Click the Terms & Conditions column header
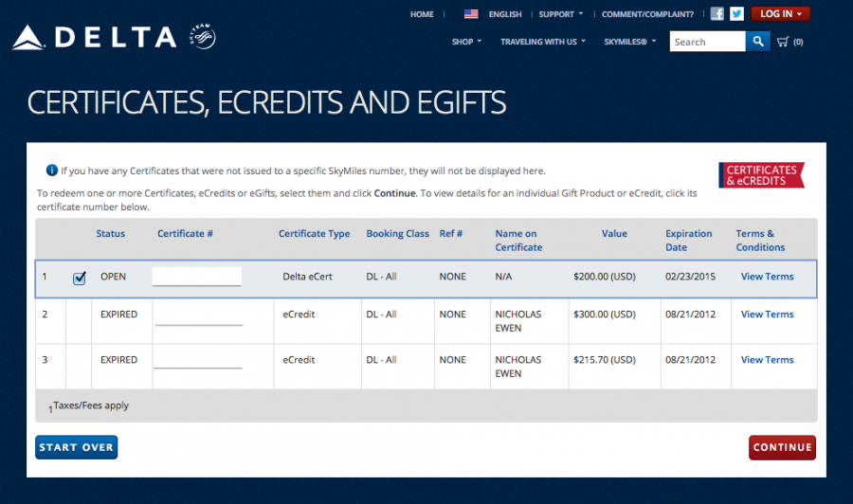The image size is (853, 504). pyautogui.click(x=760, y=240)
